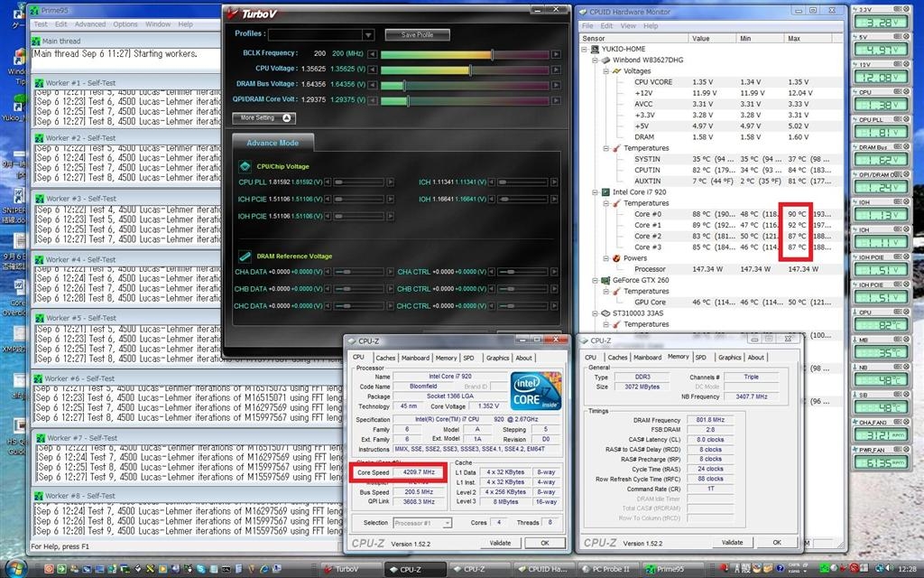This screenshot has height=578, width=924.
Task: Collapse the GeForce GTX 260 tree node
Action: 596,281
